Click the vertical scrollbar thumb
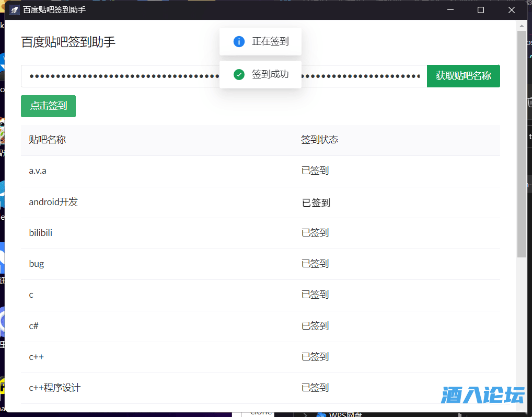Viewport: 532px width, 417px height. pyautogui.click(x=521, y=144)
